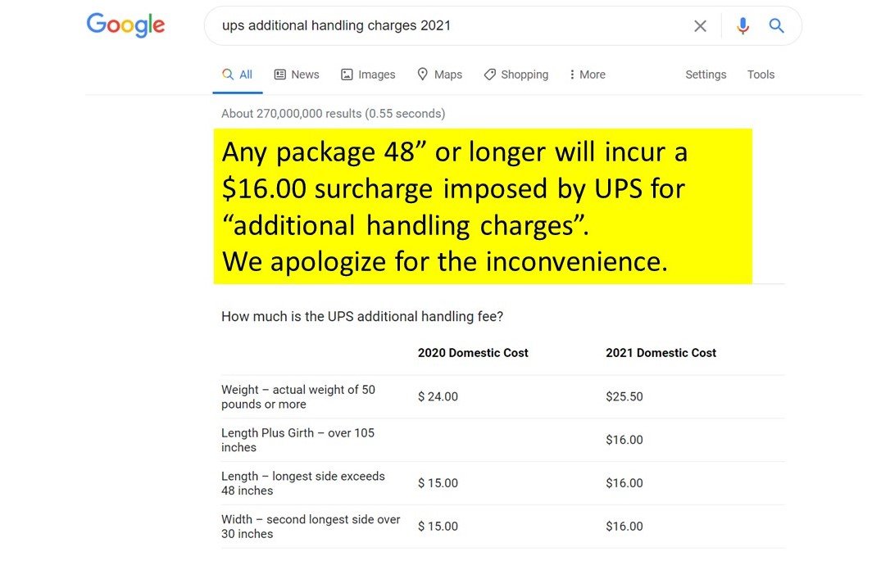The width and height of the screenshot is (881, 588).
Task: Open Shopping results via the tag icon
Action: click(489, 75)
